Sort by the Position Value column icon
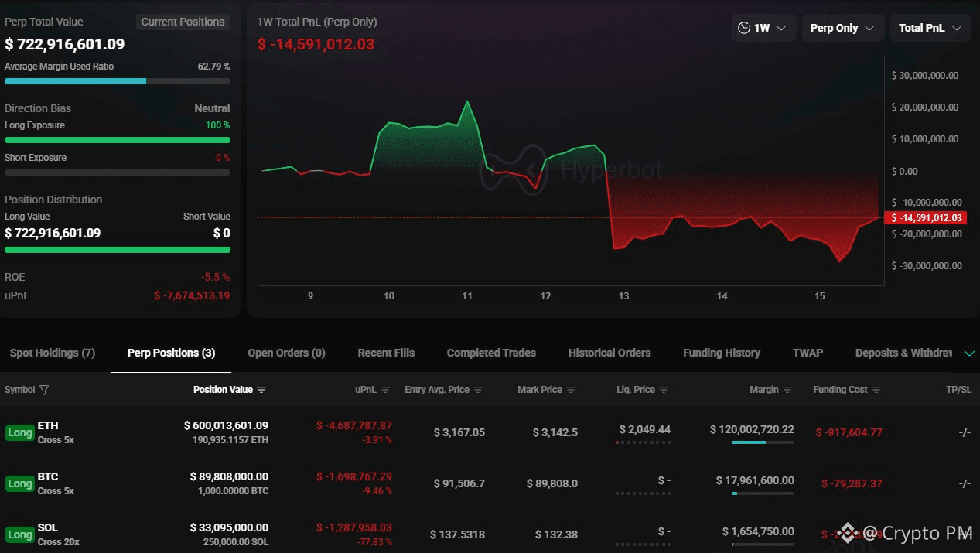This screenshot has height=553, width=980. point(263,390)
